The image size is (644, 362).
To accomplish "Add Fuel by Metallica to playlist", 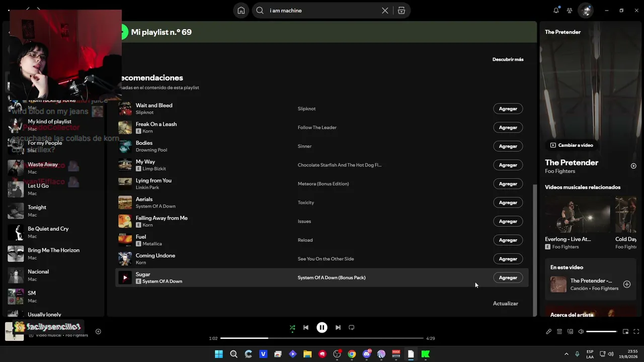I will (508, 240).
